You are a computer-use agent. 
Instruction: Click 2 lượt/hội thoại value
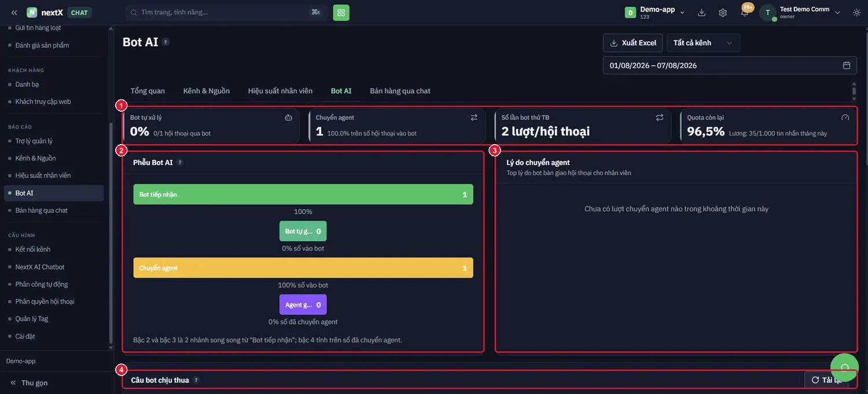click(546, 131)
